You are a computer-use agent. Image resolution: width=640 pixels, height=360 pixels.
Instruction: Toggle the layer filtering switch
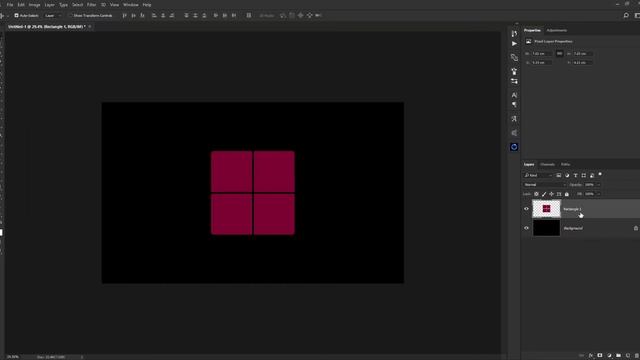[600, 174]
